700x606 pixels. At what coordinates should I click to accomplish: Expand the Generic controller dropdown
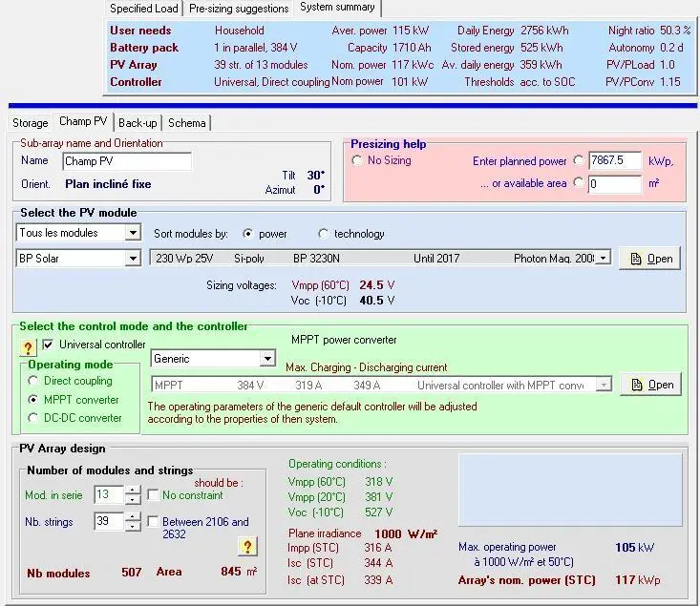click(x=267, y=359)
